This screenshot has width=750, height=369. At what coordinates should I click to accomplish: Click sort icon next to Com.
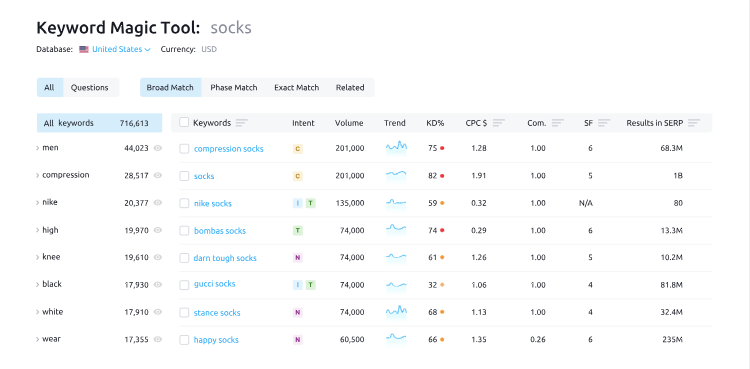coord(558,123)
